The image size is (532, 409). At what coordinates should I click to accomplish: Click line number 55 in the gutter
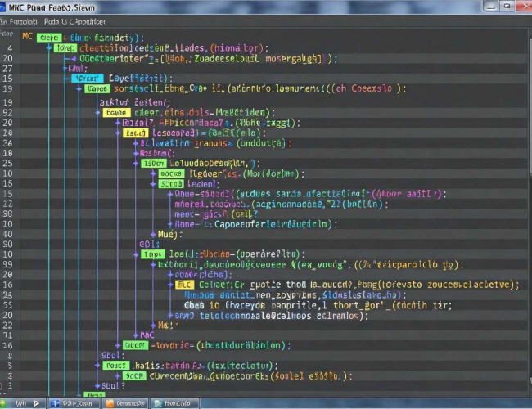[x=7, y=305]
